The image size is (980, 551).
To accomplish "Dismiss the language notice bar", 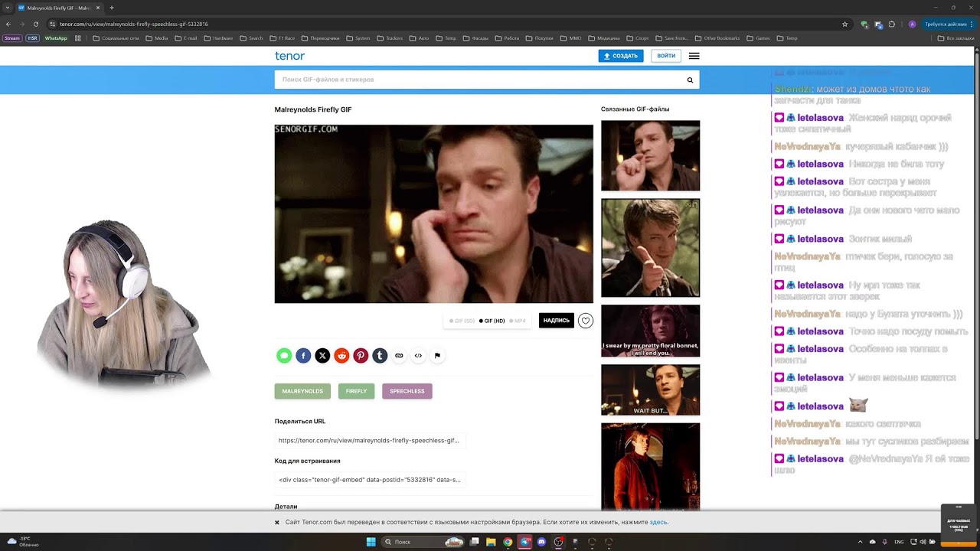I will [x=277, y=523].
